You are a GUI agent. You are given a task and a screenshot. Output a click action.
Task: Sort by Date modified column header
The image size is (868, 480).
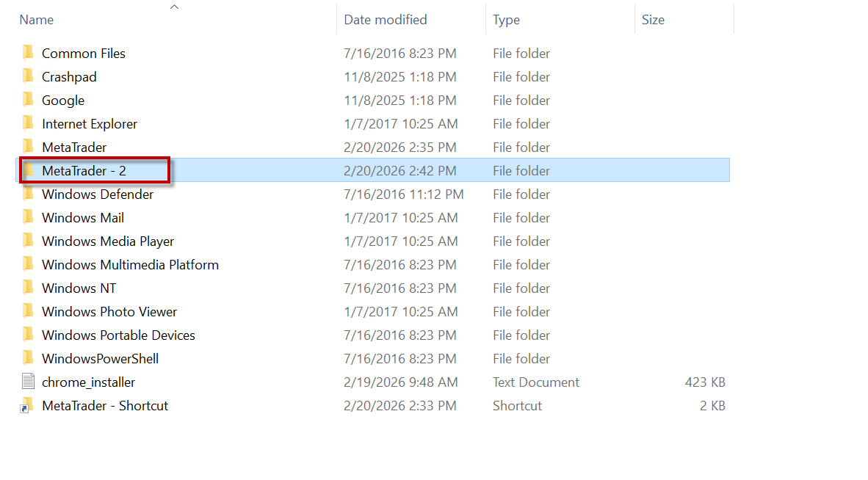click(x=385, y=20)
